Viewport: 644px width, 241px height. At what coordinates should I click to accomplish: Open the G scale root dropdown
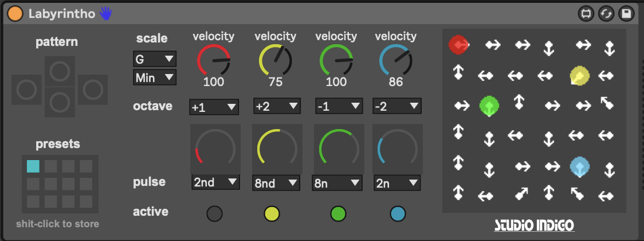154,59
